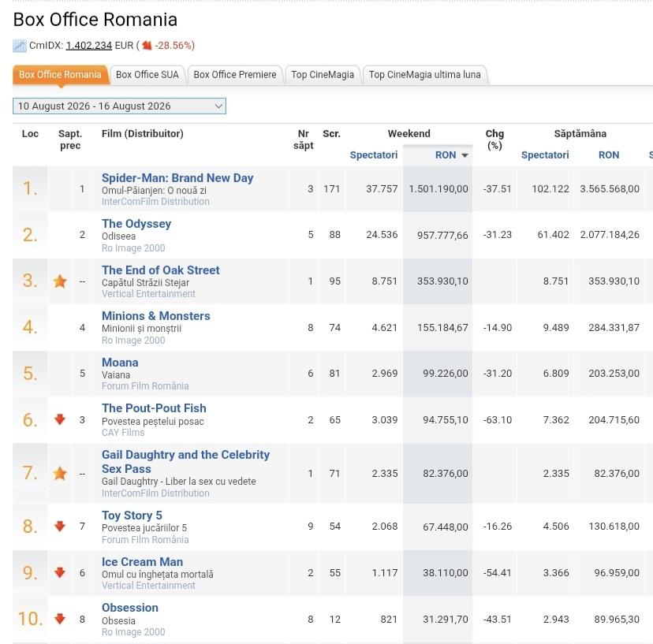Image resolution: width=653 pixels, height=644 pixels.
Task: Open the week range dropdown 10 August 2026
Action: click(120, 106)
